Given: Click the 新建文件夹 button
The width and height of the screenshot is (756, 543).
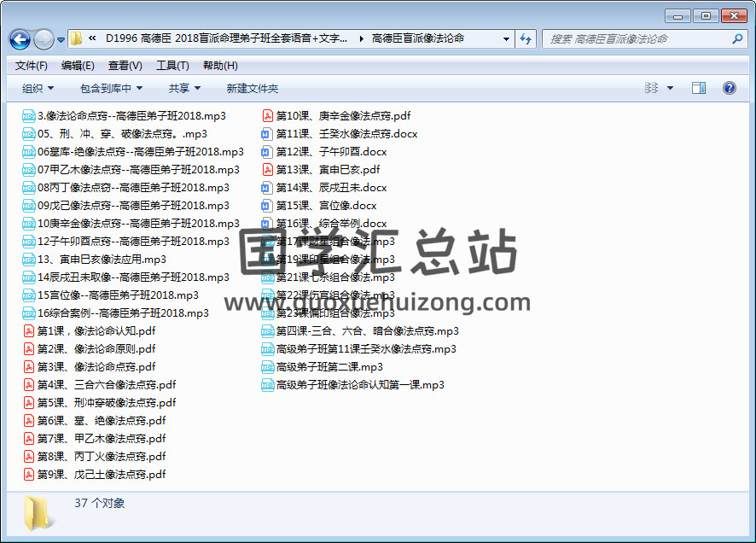Looking at the screenshot, I should pyautogui.click(x=253, y=88).
